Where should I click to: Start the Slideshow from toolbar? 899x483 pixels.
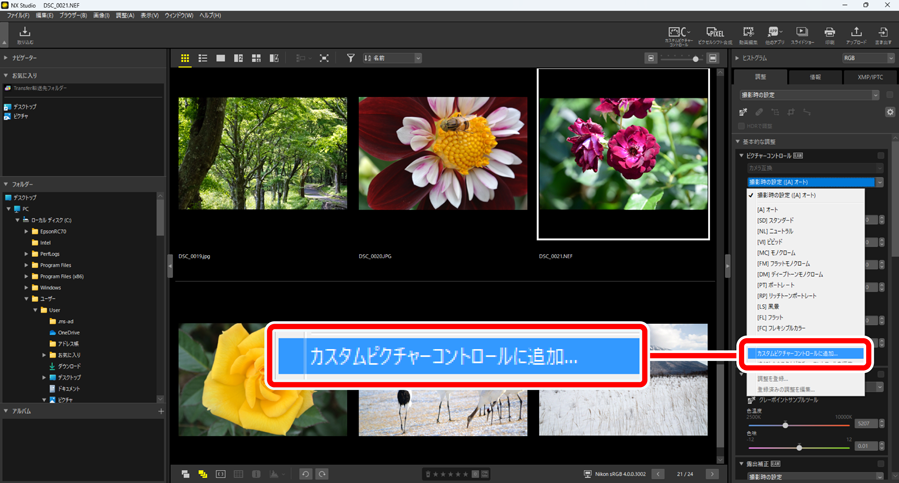click(802, 35)
